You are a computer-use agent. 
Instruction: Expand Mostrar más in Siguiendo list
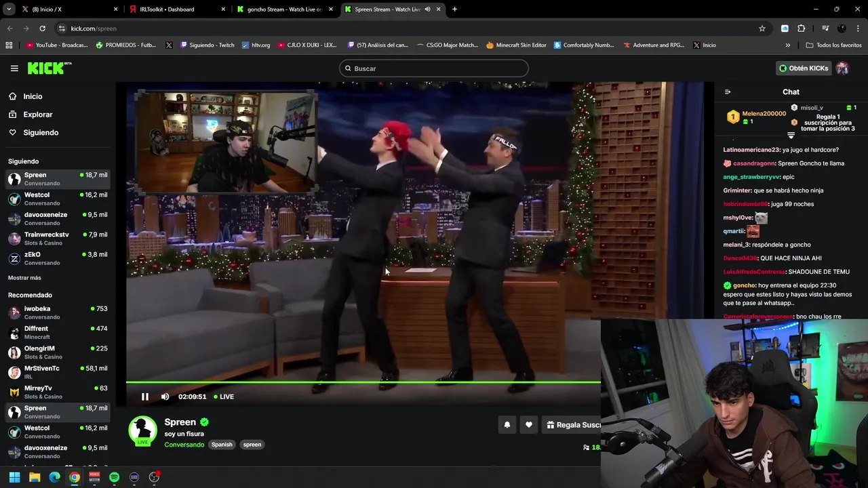click(x=24, y=278)
